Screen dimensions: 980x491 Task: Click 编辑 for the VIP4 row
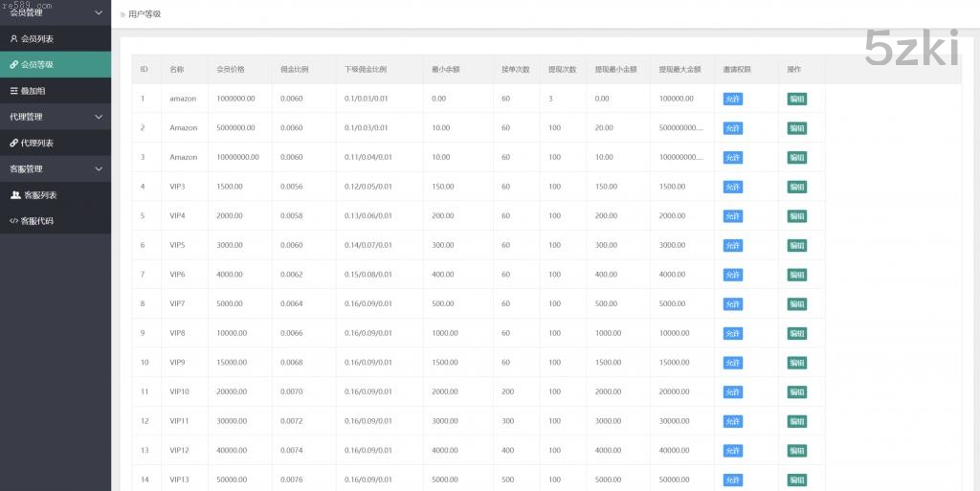[796, 216]
